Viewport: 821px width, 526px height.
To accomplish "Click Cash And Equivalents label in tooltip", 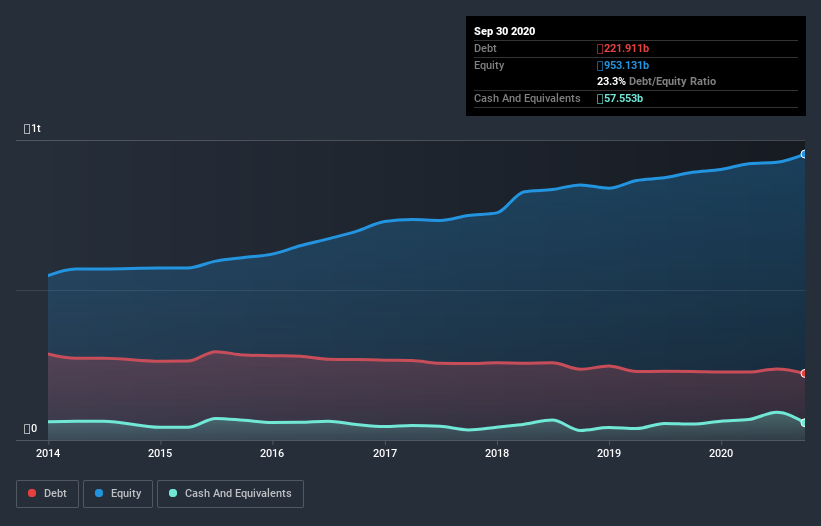I will tap(527, 98).
